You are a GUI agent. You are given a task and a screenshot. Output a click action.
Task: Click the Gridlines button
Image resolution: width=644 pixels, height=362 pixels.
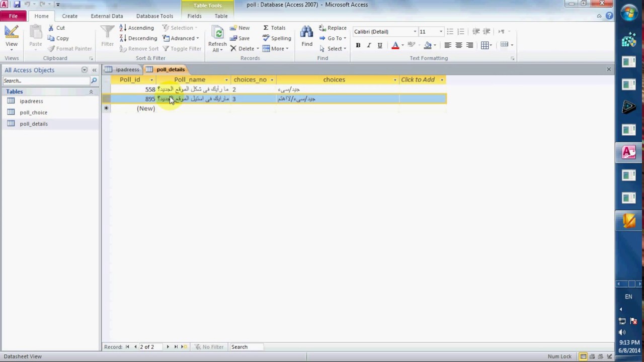click(x=486, y=45)
